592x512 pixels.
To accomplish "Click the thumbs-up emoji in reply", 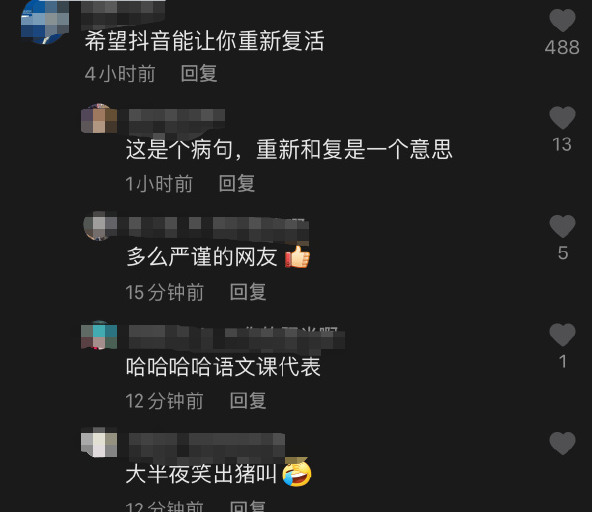I will pyautogui.click(x=298, y=257).
